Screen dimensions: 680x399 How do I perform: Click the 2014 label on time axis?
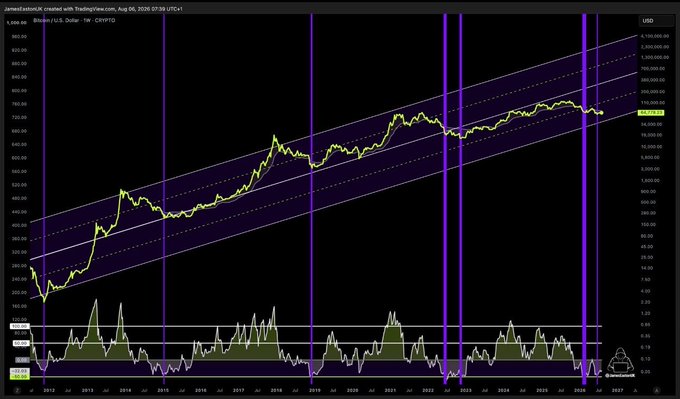pos(125,390)
